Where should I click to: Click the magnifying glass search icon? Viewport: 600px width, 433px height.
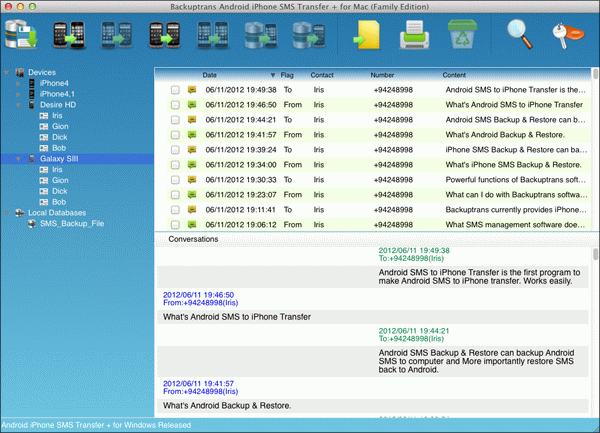coord(520,34)
